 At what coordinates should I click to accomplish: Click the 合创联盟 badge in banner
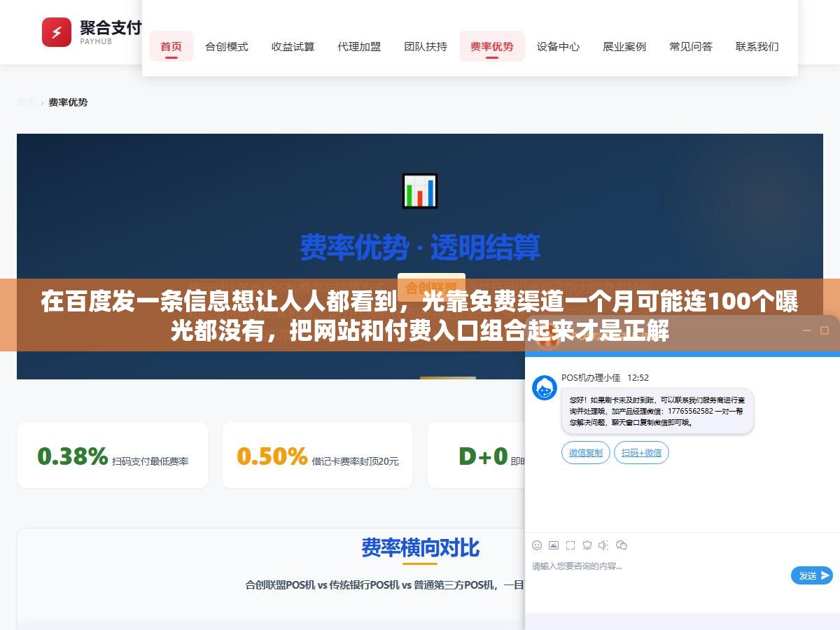point(431,287)
